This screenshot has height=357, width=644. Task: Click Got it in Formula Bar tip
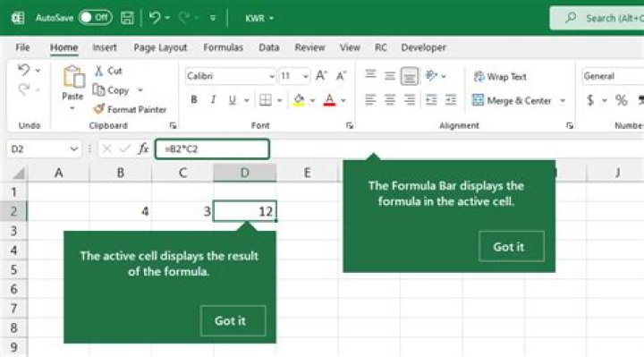(512, 246)
